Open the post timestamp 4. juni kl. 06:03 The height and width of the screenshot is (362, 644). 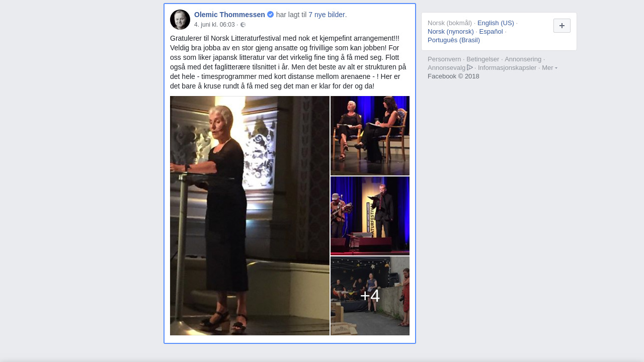[214, 25]
